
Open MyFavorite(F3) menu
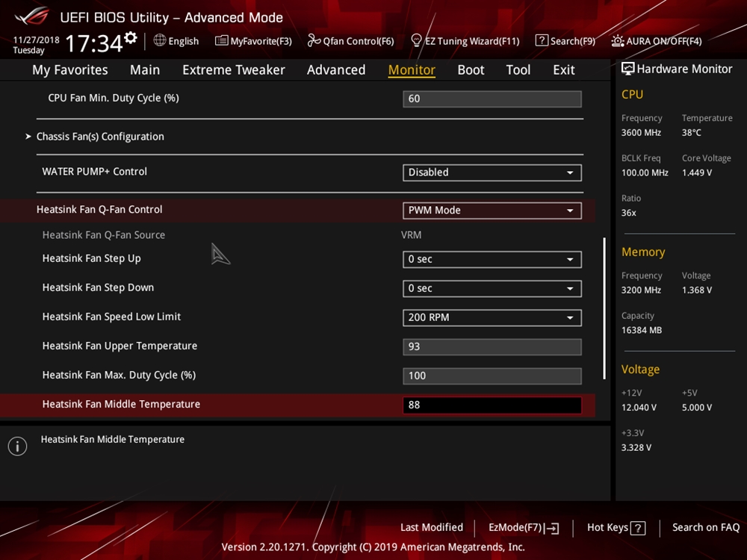click(x=253, y=41)
